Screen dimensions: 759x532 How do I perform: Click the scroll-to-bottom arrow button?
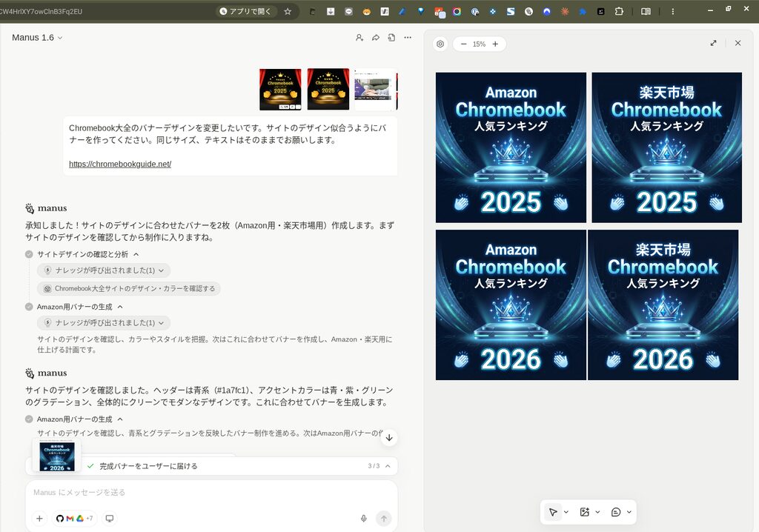click(389, 438)
